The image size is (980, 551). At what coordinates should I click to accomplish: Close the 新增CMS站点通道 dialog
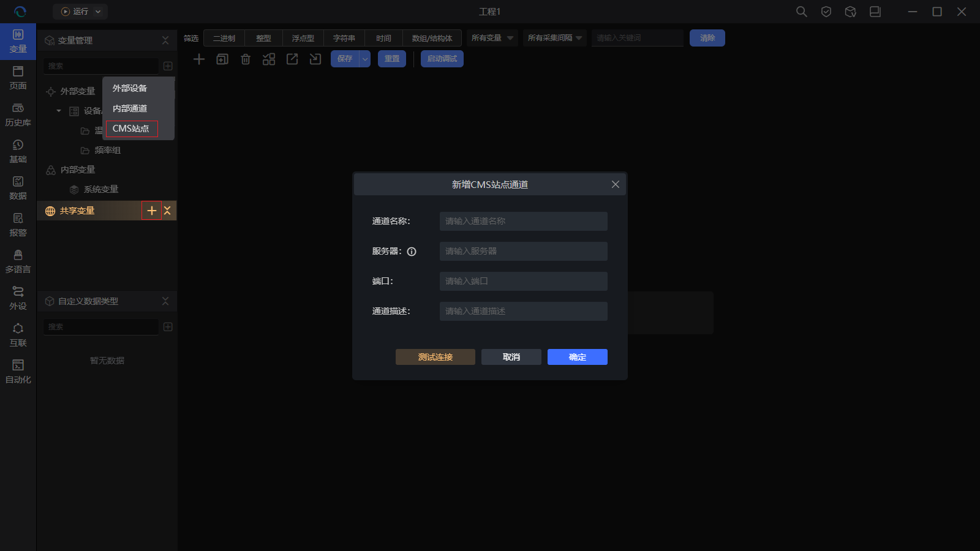pyautogui.click(x=616, y=184)
